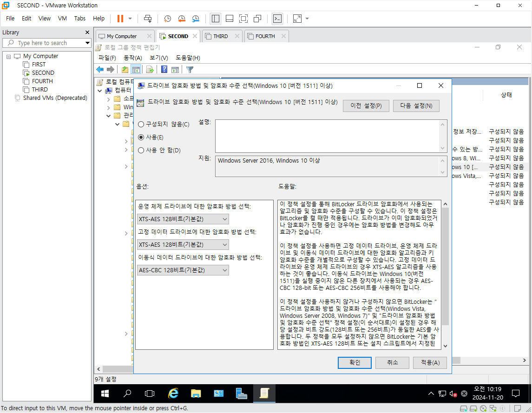Viewport: 532px width, 413px height.
Task: Open the 도움말(H) menu
Action: pyautogui.click(x=188, y=58)
